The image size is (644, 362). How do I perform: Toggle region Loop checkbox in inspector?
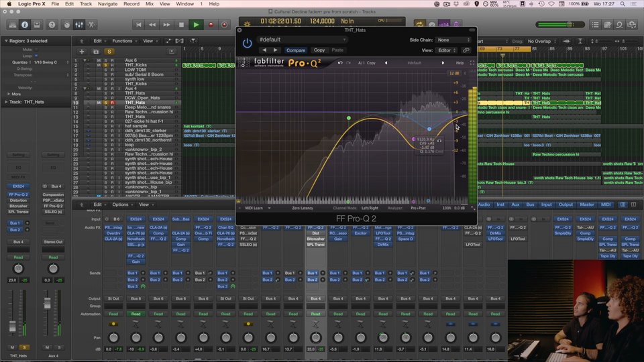36,56
